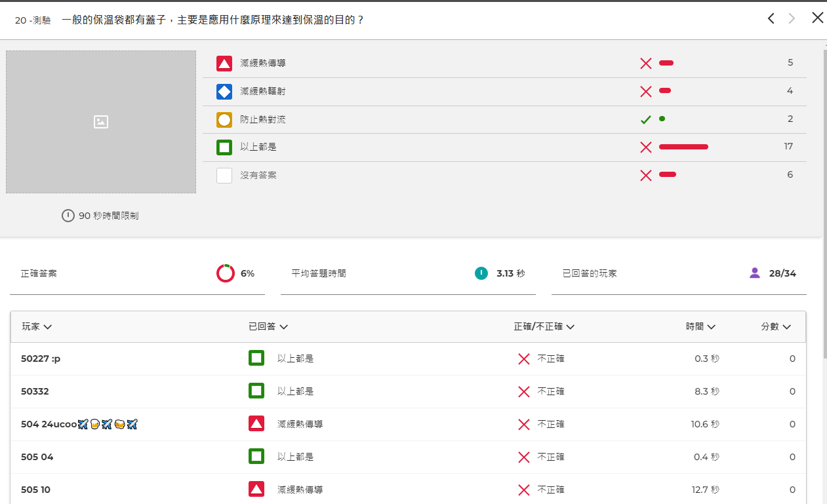
Task: Click 不正確 text in 50332 row
Action: click(551, 391)
